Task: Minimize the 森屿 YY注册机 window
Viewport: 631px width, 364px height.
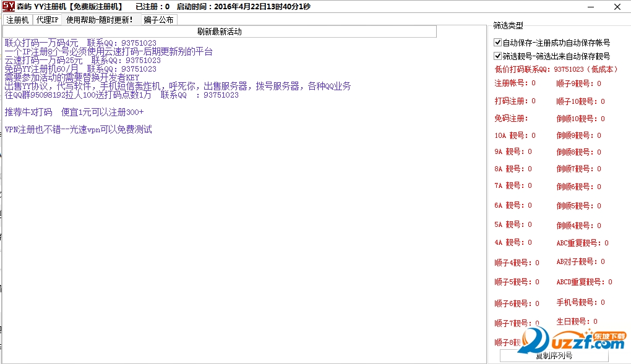Action: [591, 7]
